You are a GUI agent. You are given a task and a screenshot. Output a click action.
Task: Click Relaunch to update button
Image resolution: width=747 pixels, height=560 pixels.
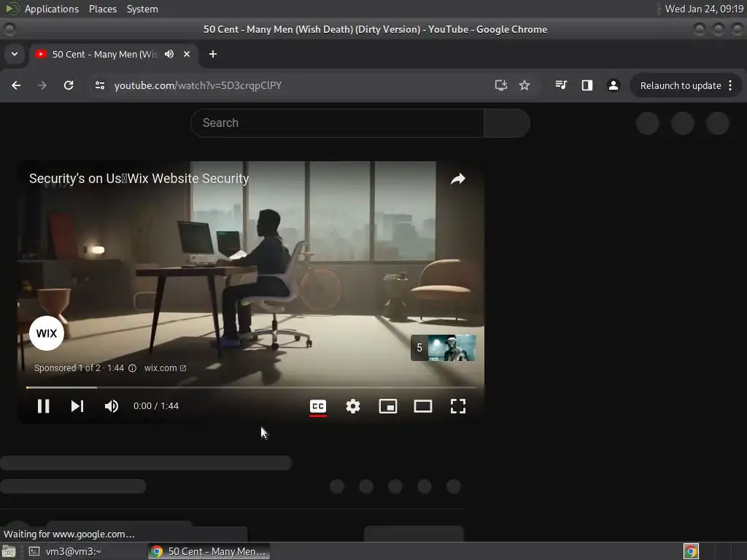pos(681,86)
